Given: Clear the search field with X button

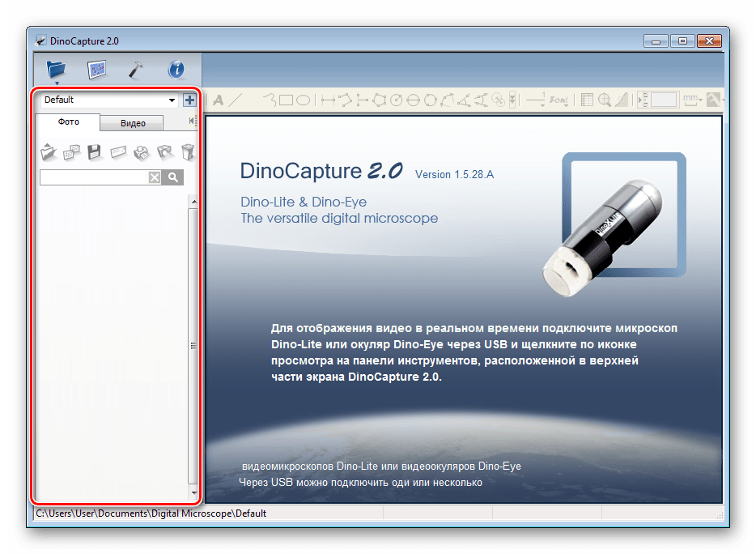Looking at the screenshot, I should coord(155,177).
